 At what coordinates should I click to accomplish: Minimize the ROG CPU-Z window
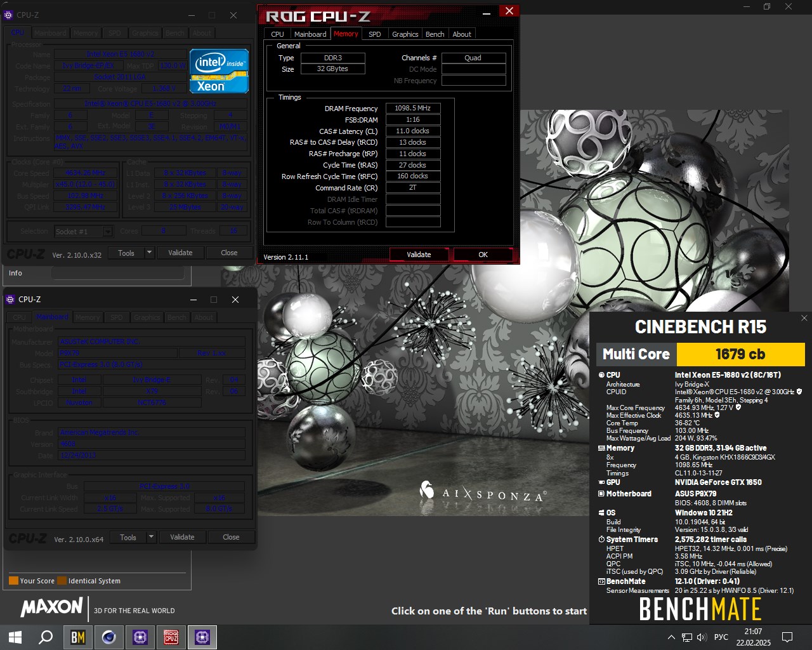(x=487, y=12)
